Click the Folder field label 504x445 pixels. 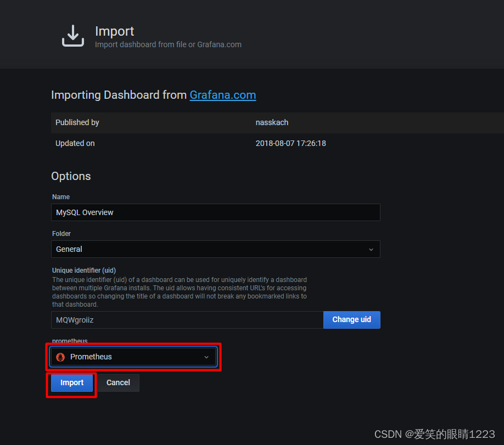click(61, 234)
